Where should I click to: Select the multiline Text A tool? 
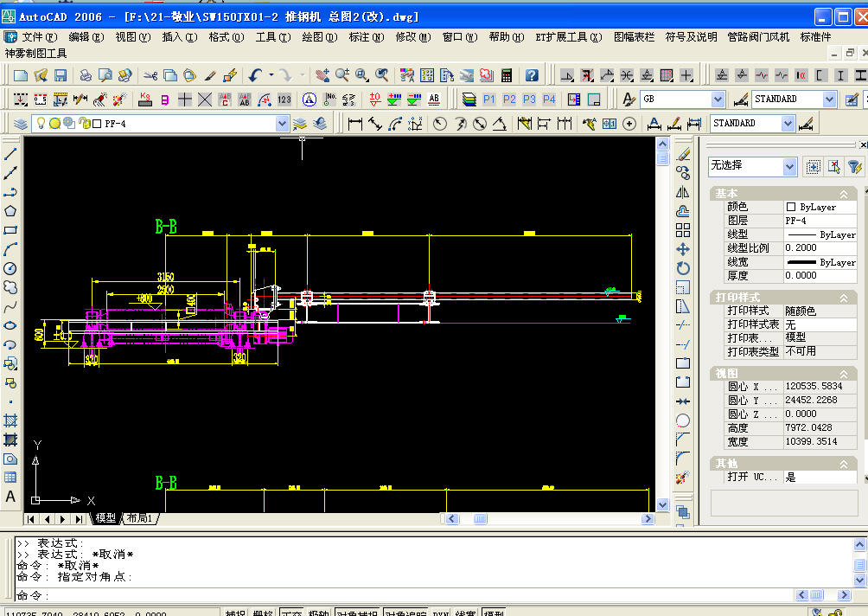pyautogui.click(x=10, y=497)
